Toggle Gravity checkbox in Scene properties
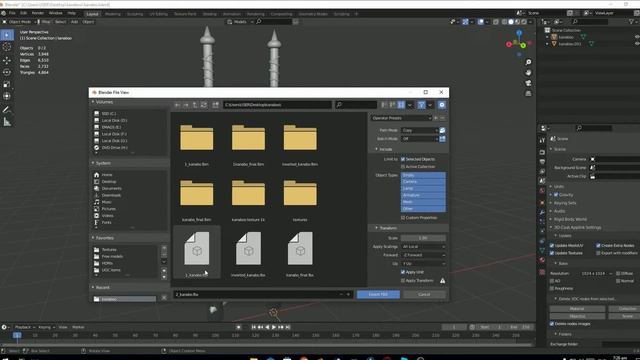 pyautogui.click(x=556, y=195)
